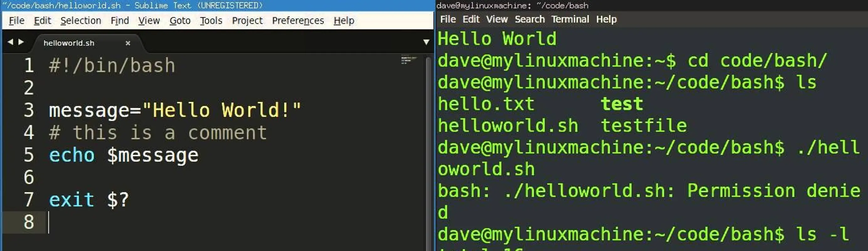Click the minimap in the editor
The height and width of the screenshot is (251, 868).
(409, 59)
